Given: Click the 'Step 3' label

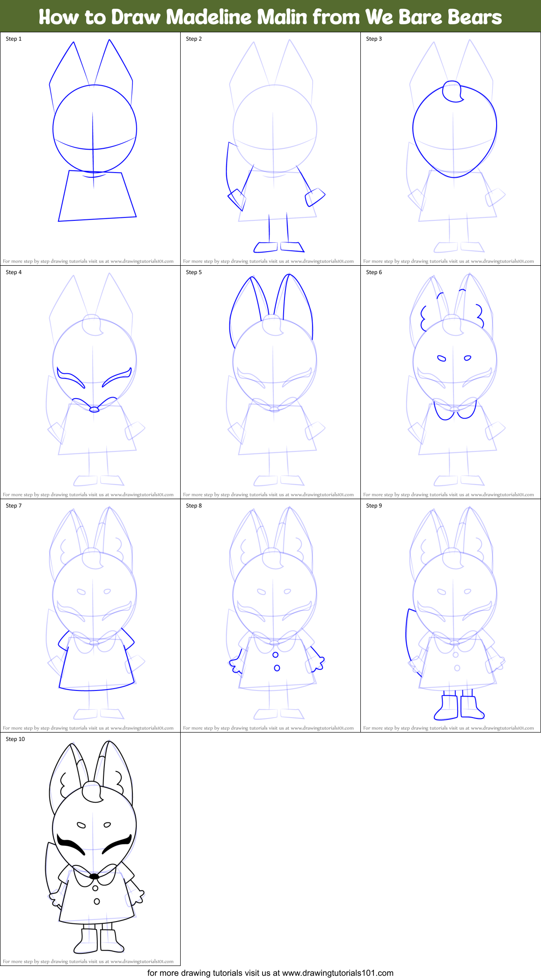Looking at the screenshot, I should click(374, 39).
